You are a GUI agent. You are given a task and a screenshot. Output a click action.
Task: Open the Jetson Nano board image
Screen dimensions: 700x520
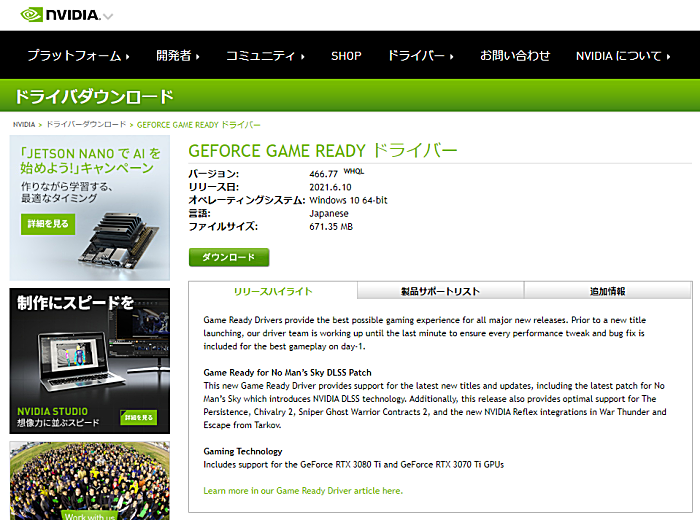[119, 240]
